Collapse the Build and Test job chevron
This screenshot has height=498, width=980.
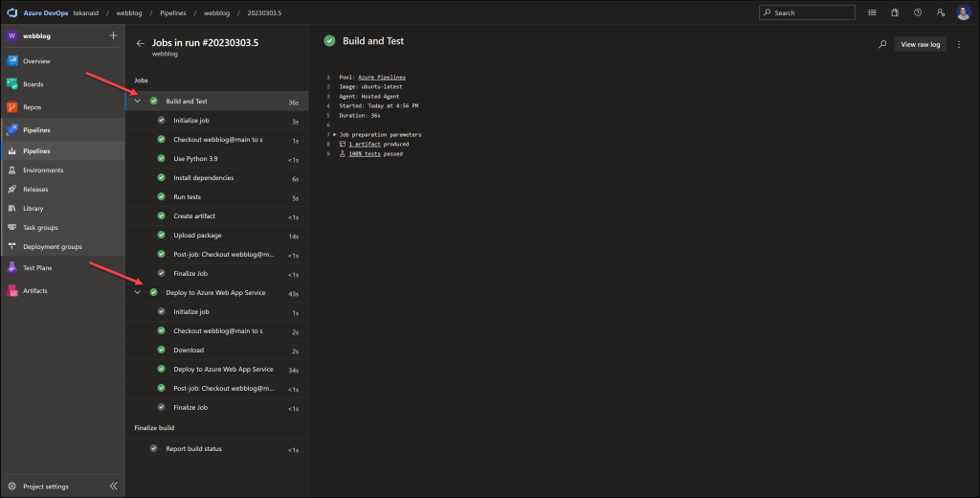pyautogui.click(x=138, y=101)
